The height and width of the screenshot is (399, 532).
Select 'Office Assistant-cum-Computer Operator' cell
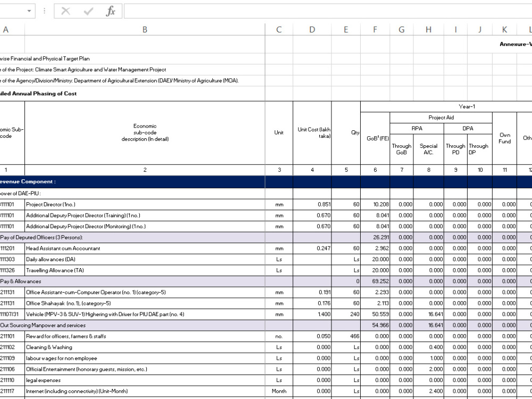[x=145, y=292]
